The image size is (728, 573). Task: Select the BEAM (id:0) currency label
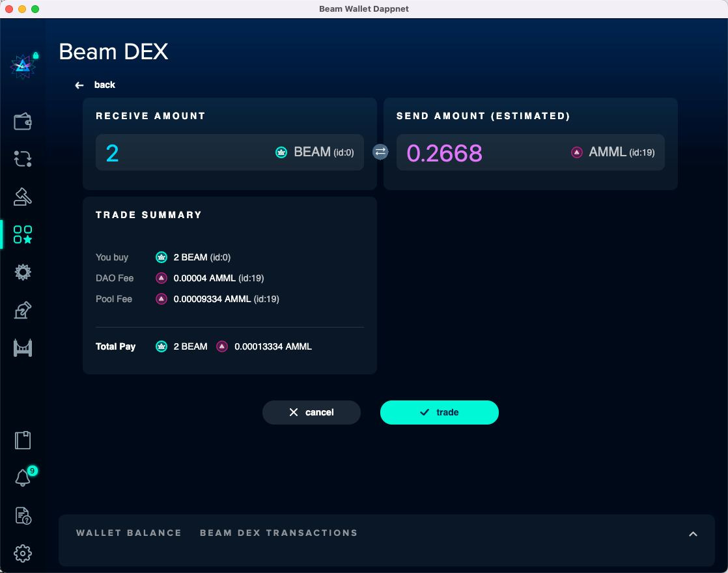pos(324,152)
